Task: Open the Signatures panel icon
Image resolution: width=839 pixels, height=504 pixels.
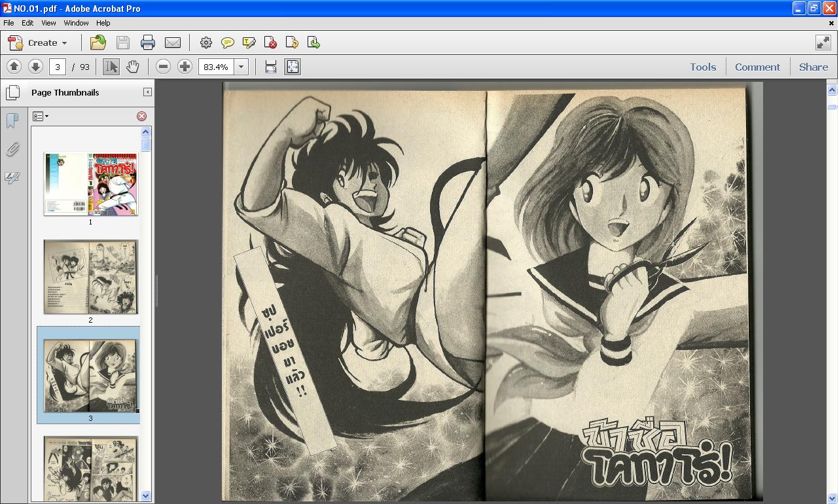Action: (x=12, y=177)
